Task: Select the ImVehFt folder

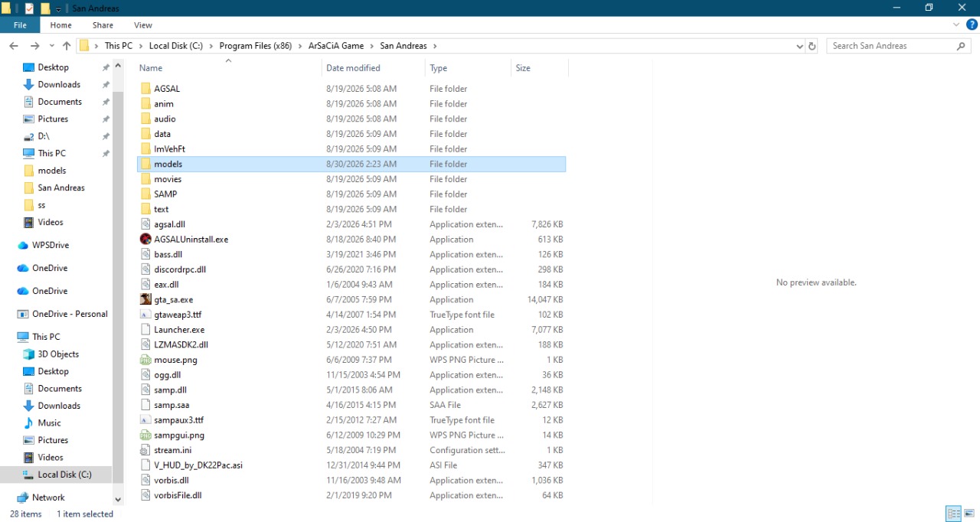Action: click(169, 148)
